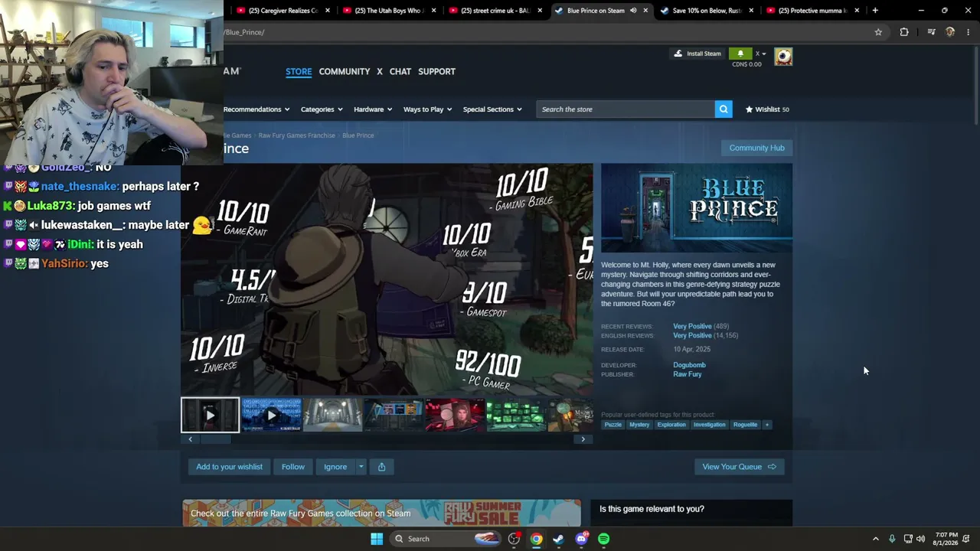Open the network tray icon
Image resolution: width=980 pixels, height=551 pixels.
[907, 539]
